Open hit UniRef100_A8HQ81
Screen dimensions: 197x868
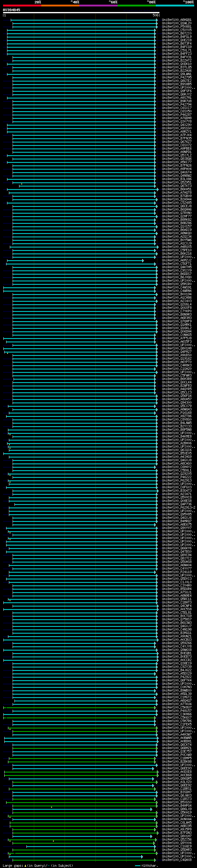(x=176, y=20)
